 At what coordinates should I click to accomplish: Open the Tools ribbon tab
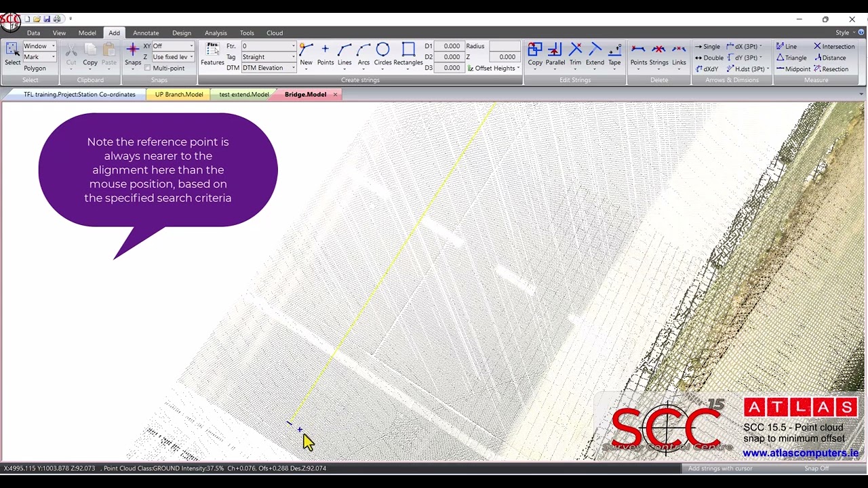247,33
